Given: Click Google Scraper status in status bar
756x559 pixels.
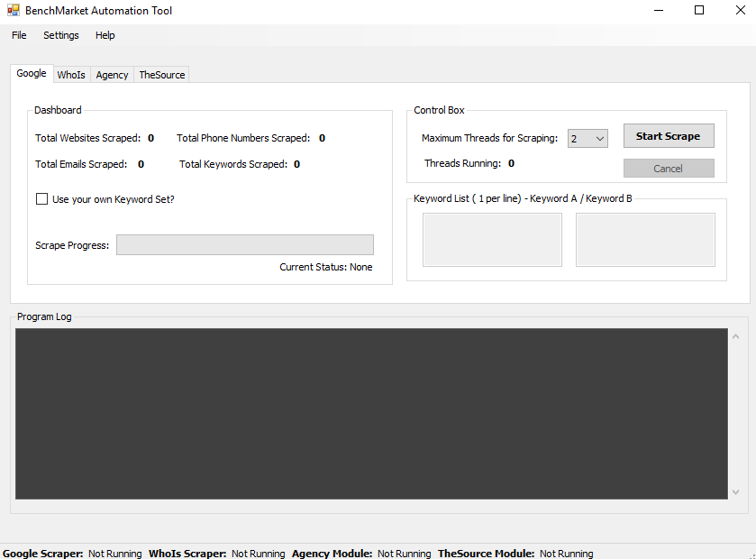Looking at the screenshot, I should [72, 554].
